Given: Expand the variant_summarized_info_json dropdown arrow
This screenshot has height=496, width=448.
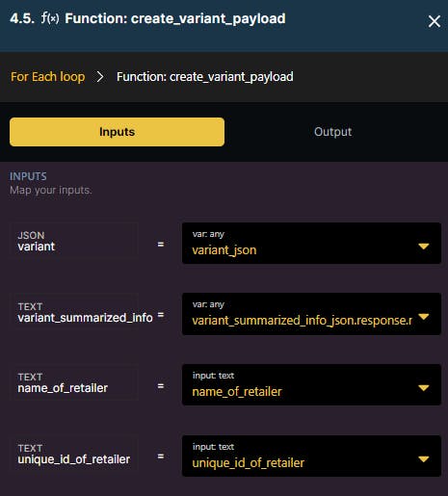Looking at the screenshot, I should click(x=424, y=317).
